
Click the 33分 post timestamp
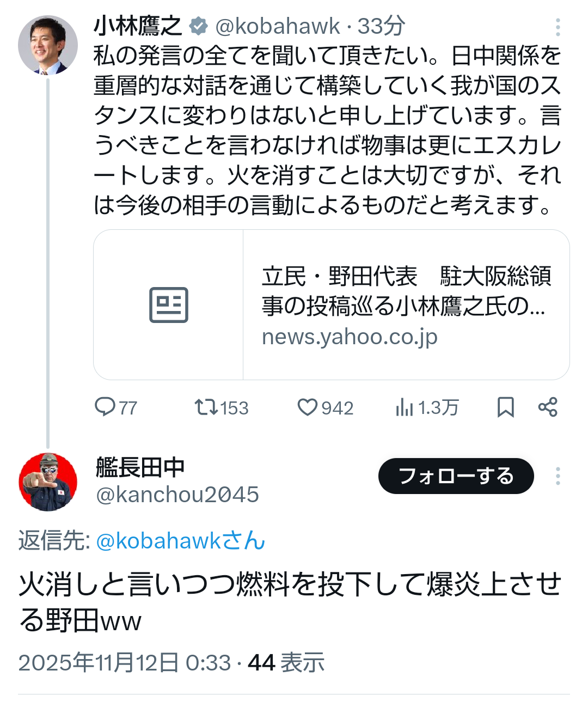tap(382, 26)
